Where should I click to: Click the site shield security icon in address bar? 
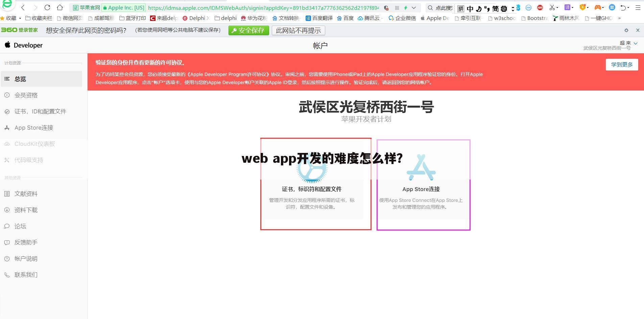tap(386, 8)
